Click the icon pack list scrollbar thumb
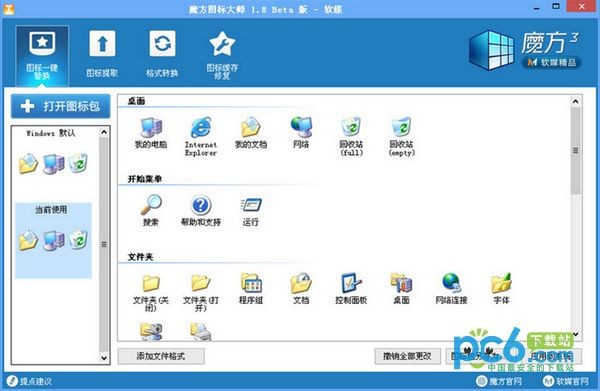 pos(104,244)
